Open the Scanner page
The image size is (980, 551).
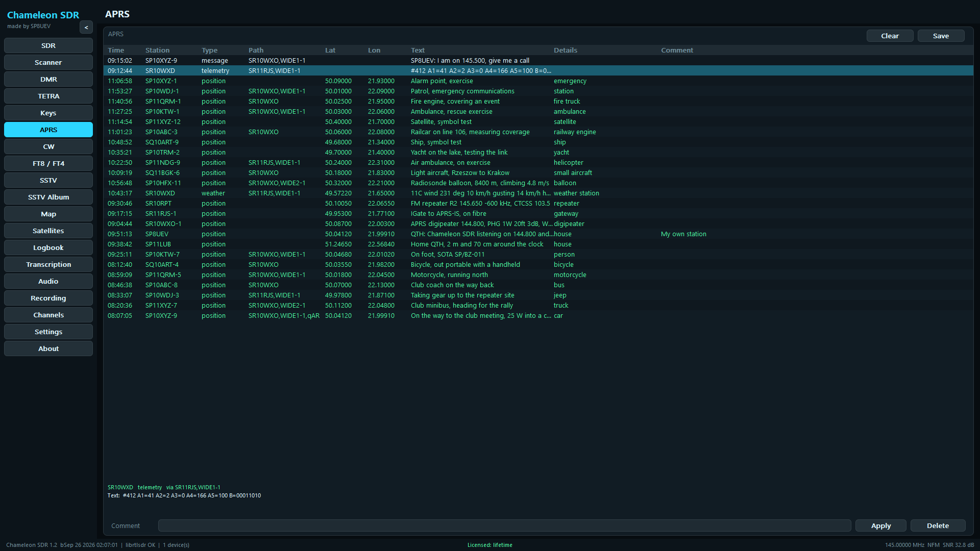[x=48, y=62]
